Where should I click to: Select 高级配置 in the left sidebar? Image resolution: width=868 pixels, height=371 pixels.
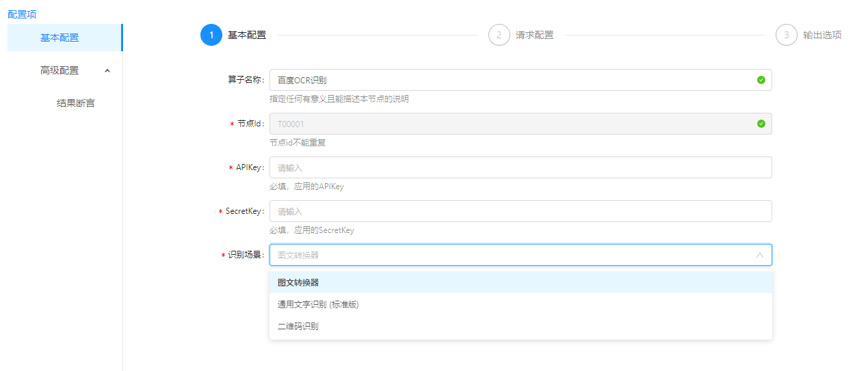tap(60, 70)
